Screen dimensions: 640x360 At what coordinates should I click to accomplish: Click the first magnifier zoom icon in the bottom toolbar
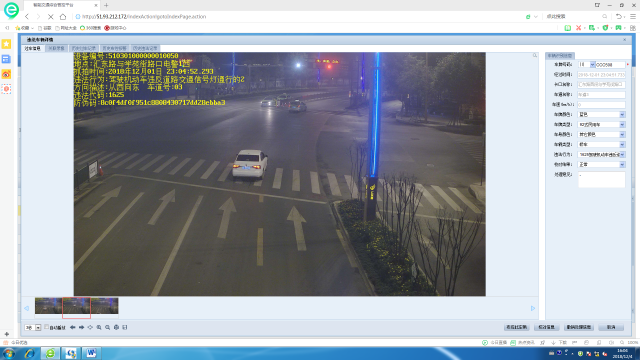pyautogui.click(x=99, y=327)
